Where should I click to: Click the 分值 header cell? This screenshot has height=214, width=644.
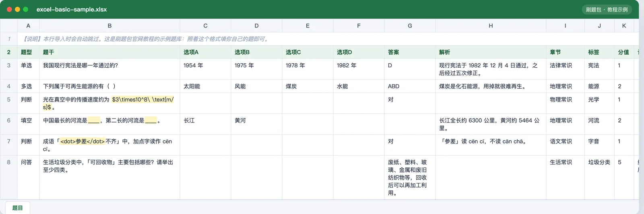[624, 52]
